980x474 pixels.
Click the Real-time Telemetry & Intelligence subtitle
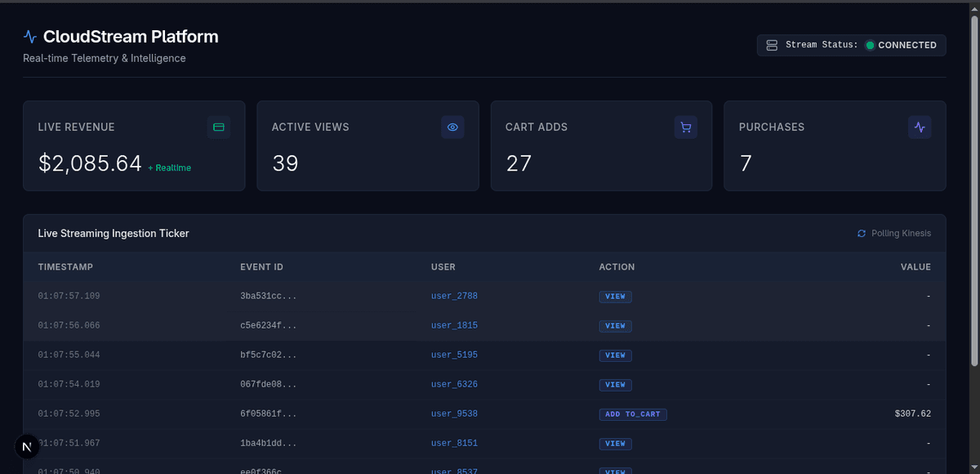(105, 59)
